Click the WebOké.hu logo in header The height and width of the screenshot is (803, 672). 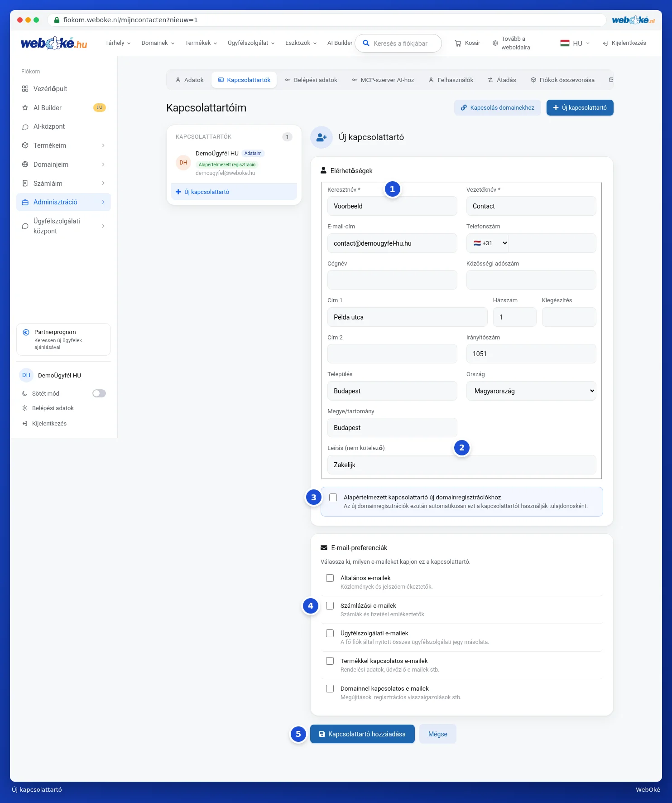point(54,43)
